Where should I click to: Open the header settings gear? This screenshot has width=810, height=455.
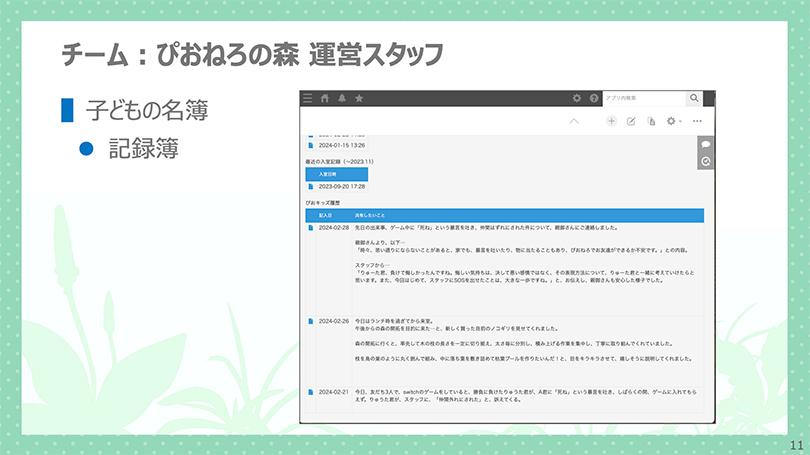pyautogui.click(x=576, y=98)
